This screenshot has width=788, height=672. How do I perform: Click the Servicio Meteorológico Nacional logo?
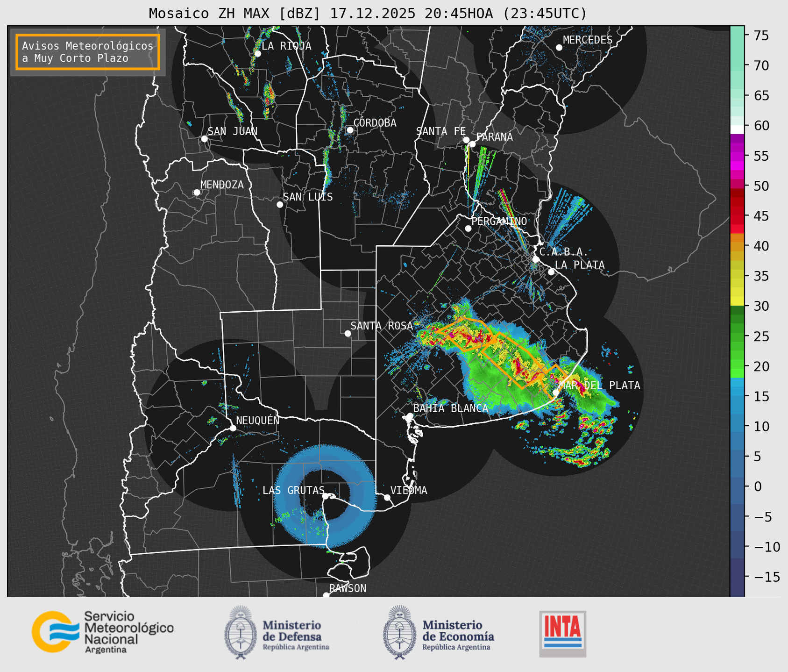tap(103, 632)
